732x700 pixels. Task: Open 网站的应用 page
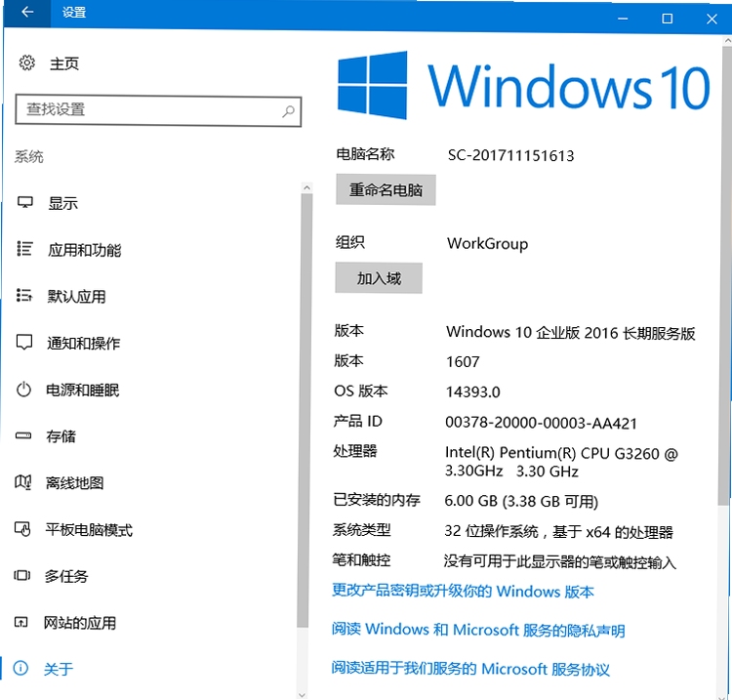coord(80,623)
